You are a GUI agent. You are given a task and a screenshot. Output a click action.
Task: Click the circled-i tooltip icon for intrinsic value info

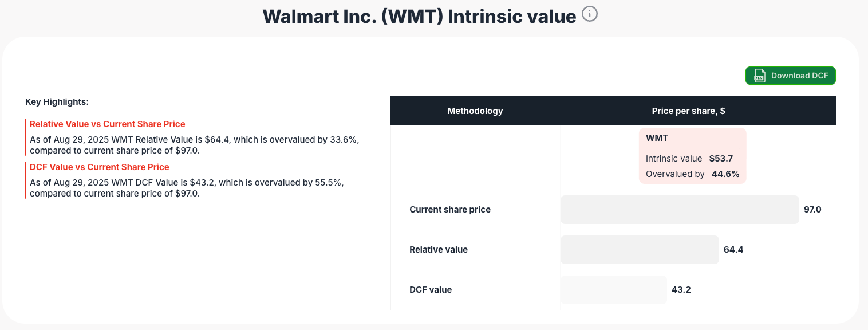point(589,14)
